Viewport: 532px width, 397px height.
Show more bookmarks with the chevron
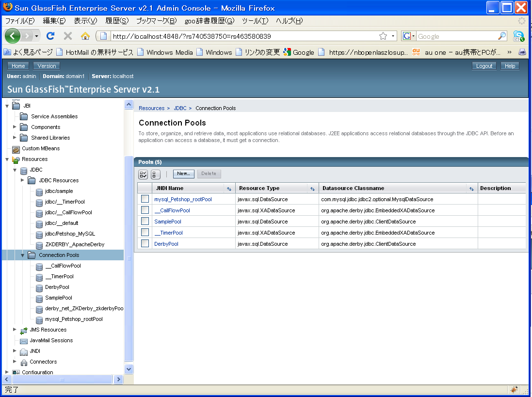509,52
